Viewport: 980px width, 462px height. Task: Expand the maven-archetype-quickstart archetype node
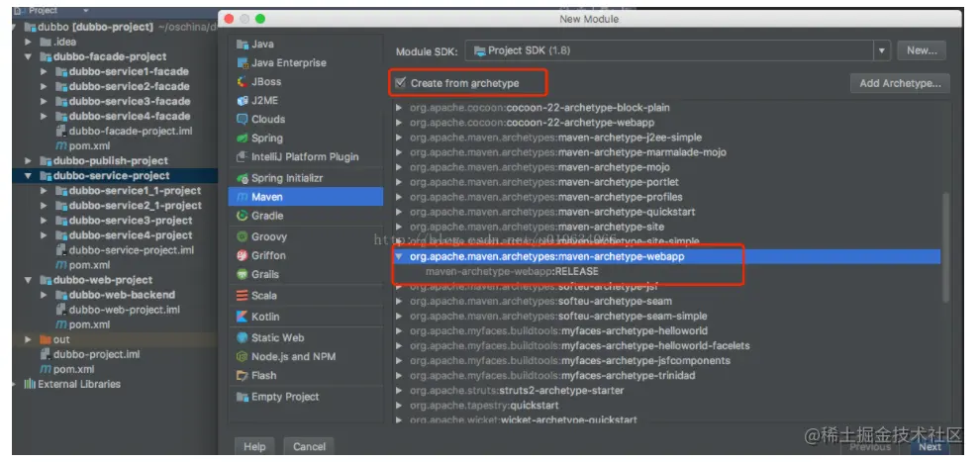point(399,212)
